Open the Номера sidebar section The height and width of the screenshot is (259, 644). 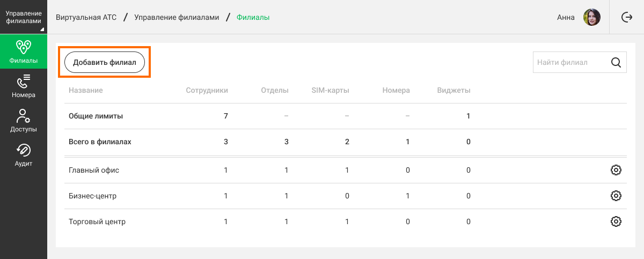[x=24, y=86]
